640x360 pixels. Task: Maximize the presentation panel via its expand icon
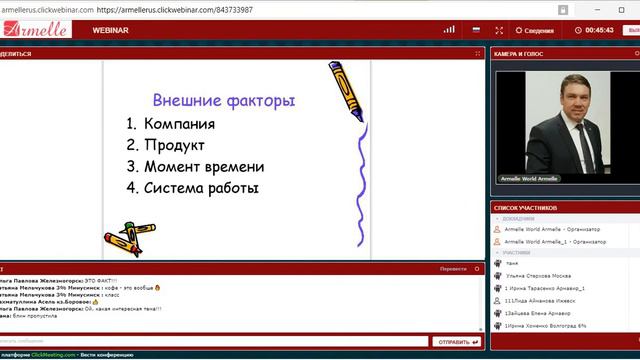coord(478,53)
